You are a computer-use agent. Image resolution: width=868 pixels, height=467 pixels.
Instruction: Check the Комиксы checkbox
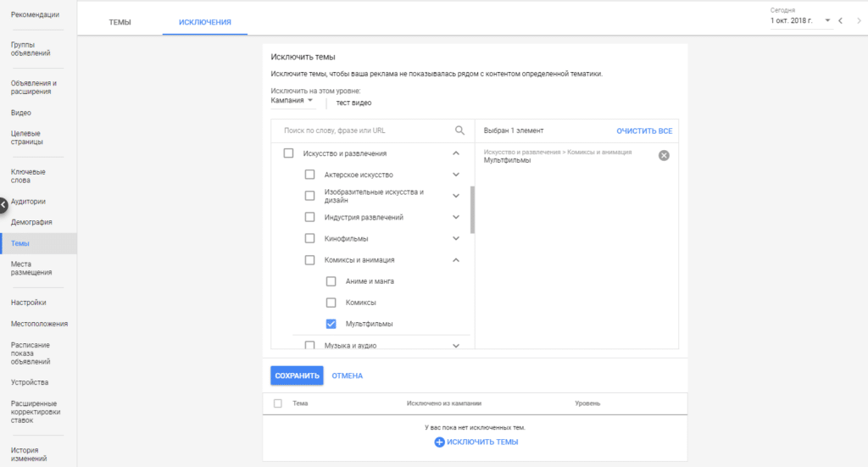click(x=331, y=303)
